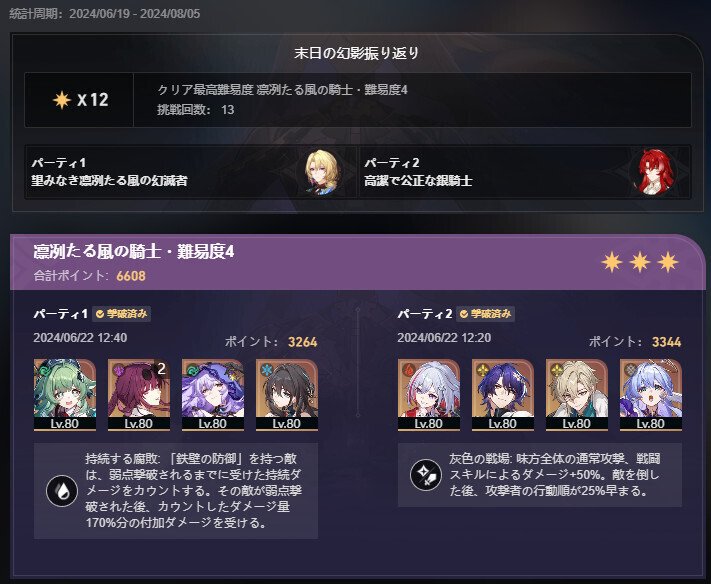Click the blonde boss avatar in パーティ1 summary
The image size is (711, 584).
pos(322,172)
